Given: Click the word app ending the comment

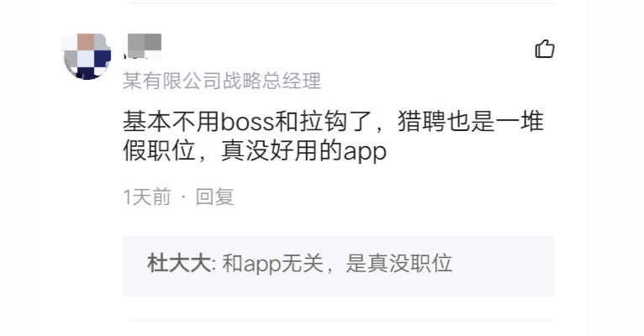Looking at the screenshot, I should [x=365, y=152].
